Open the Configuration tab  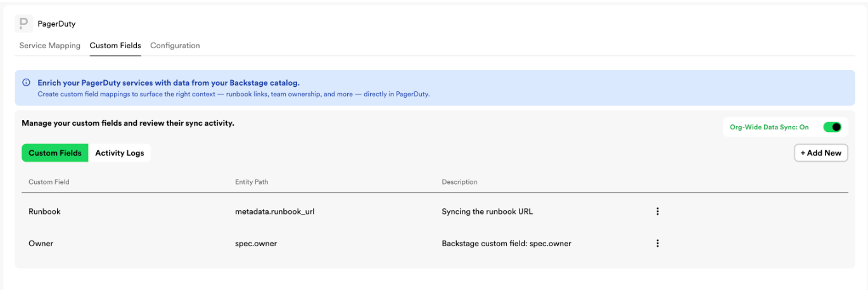175,46
